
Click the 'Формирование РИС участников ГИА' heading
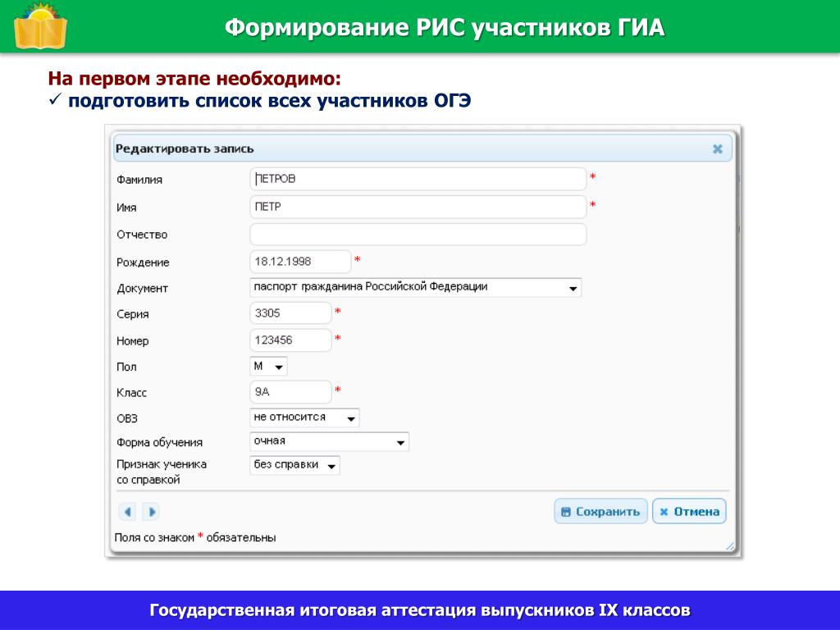(x=444, y=27)
